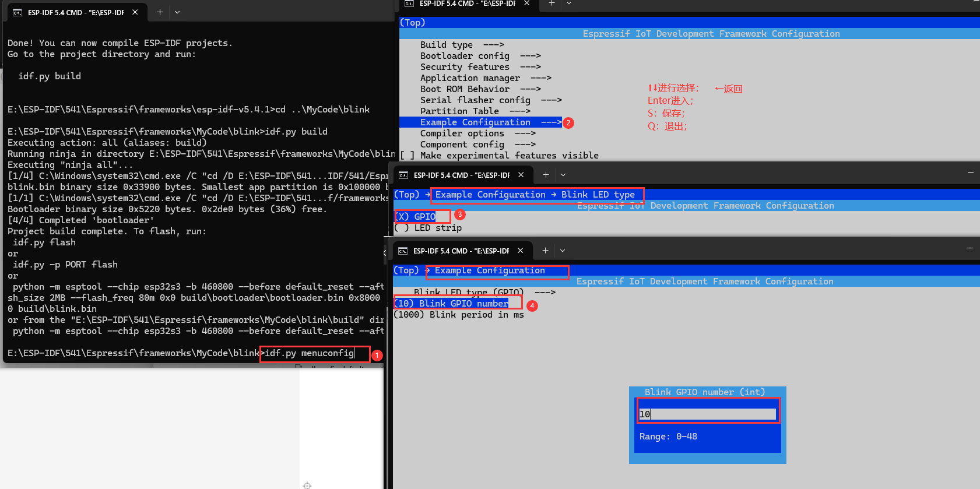This screenshot has height=489, width=980.
Task: Click the Blink GPIO number input field
Action: [x=708, y=414]
